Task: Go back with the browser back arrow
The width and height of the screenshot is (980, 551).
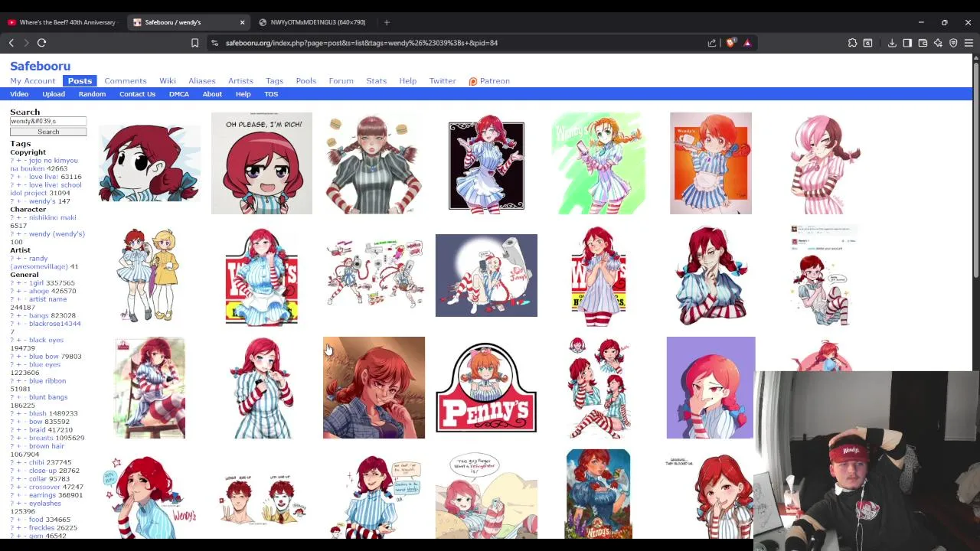Action: click(11, 43)
